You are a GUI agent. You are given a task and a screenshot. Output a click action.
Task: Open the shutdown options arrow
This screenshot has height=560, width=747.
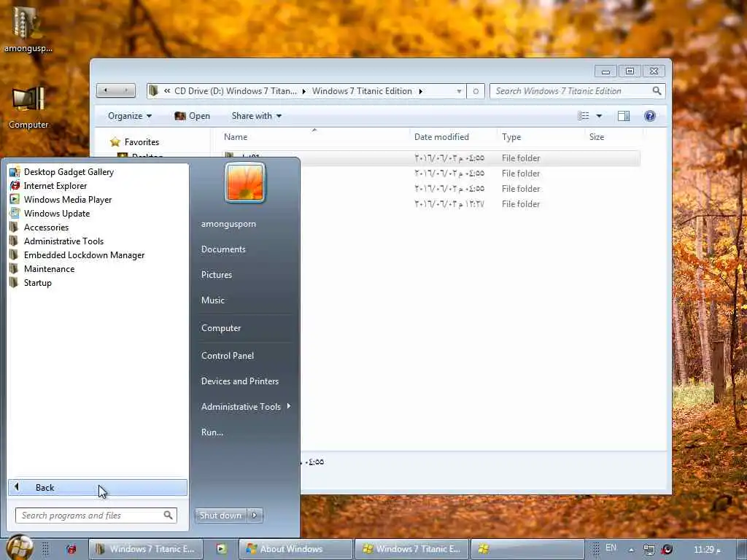point(255,516)
